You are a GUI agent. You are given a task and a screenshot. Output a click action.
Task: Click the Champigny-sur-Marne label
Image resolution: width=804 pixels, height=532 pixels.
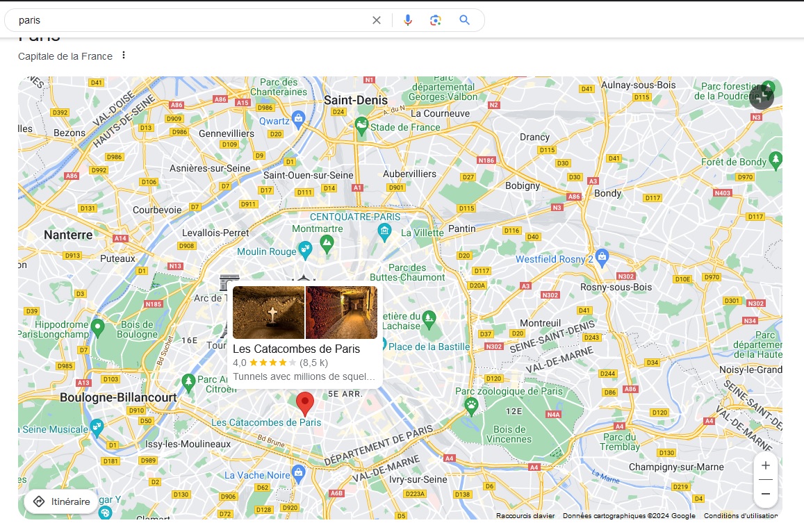(x=676, y=467)
